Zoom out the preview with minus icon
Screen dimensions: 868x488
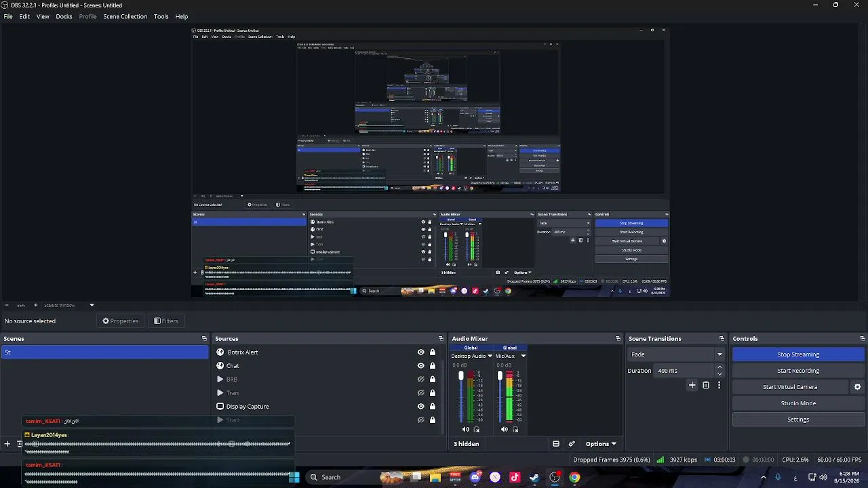pyautogui.click(x=7, y=305)
